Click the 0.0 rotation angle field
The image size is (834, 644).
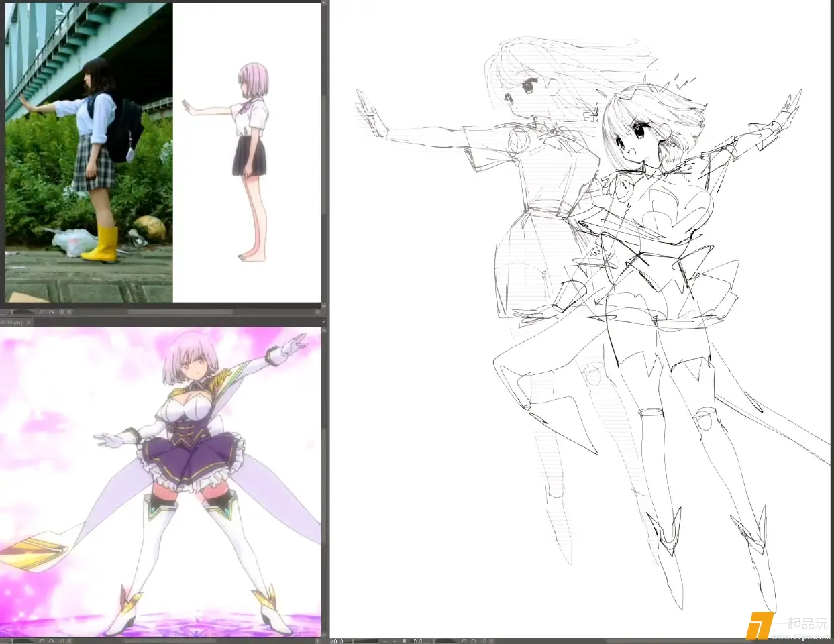418,641
